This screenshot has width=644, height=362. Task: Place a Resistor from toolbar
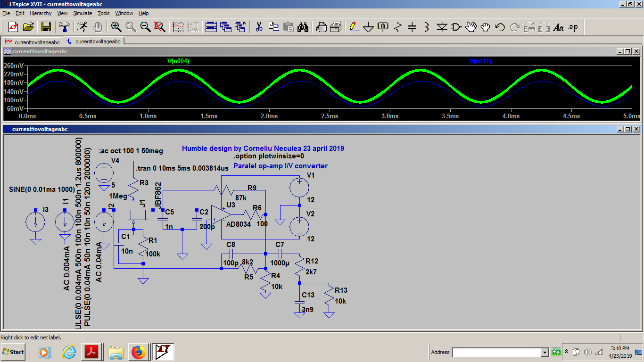click(398, 27)
